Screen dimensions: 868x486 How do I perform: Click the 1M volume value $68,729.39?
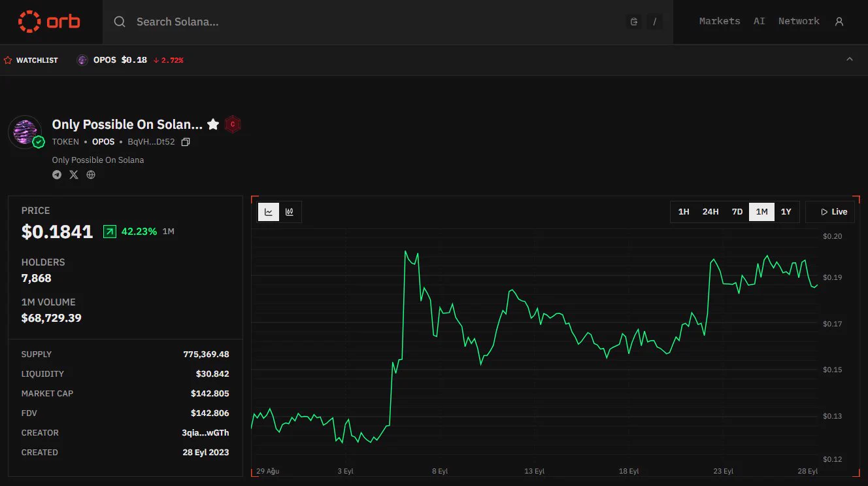pos(52,318)
